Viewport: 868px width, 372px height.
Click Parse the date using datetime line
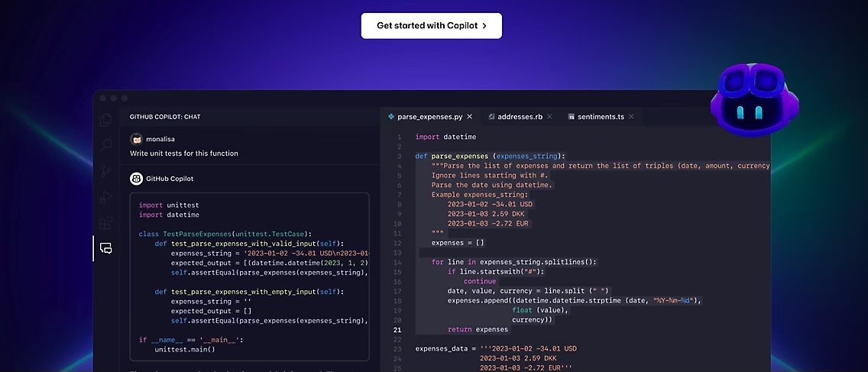pyautogui.click(x=492, y=185)
